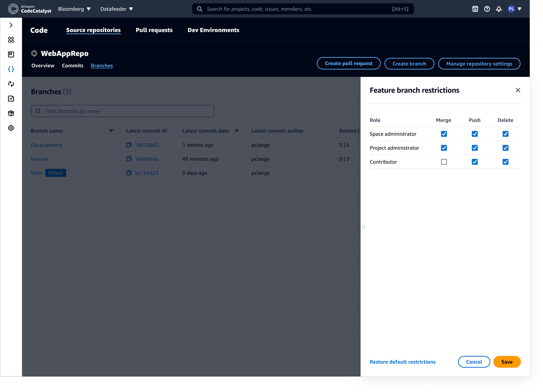
Task: Open the Packages sidebar icon
Action: 11,113
